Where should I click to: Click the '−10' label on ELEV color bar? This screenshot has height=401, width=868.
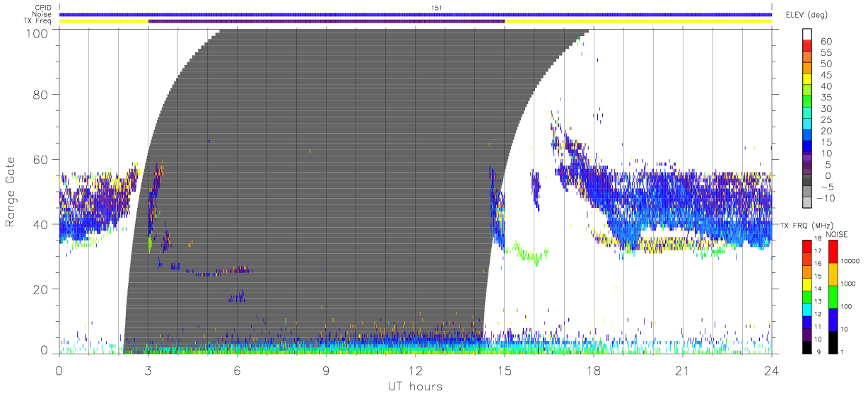point(824,198)
